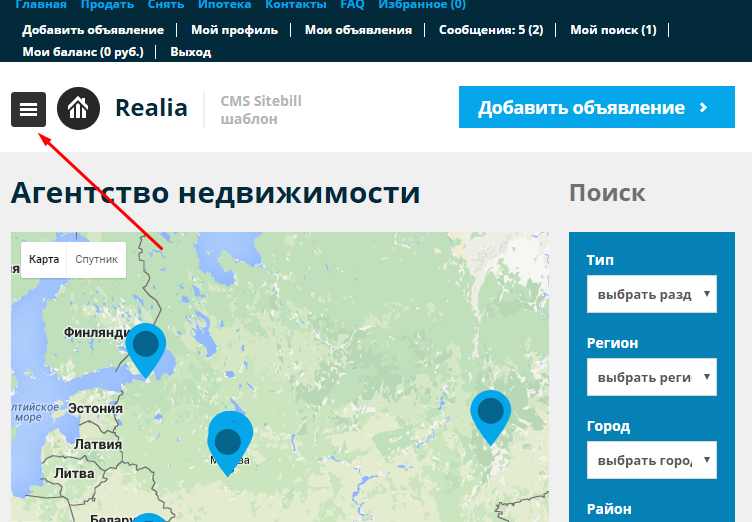Click the Литва label on map
This screenshot has height=522, width=752.
(x=74, y=474)
